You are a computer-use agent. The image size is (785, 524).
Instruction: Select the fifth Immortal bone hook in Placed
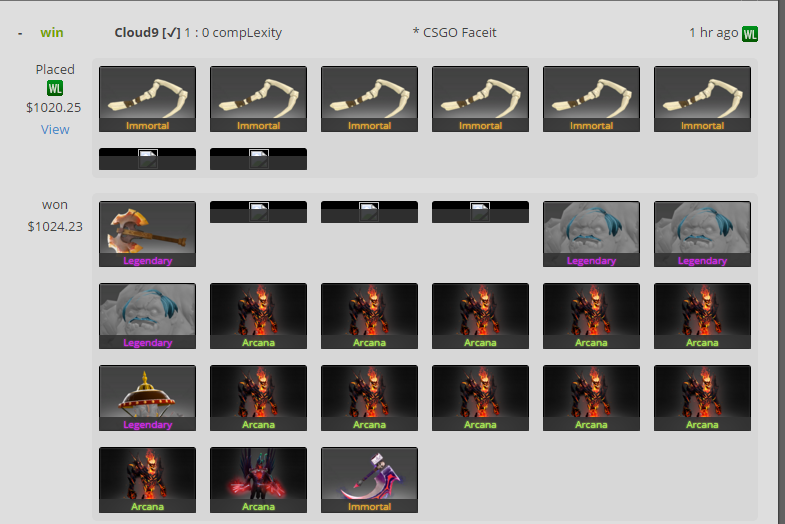[x=591, y=99]
